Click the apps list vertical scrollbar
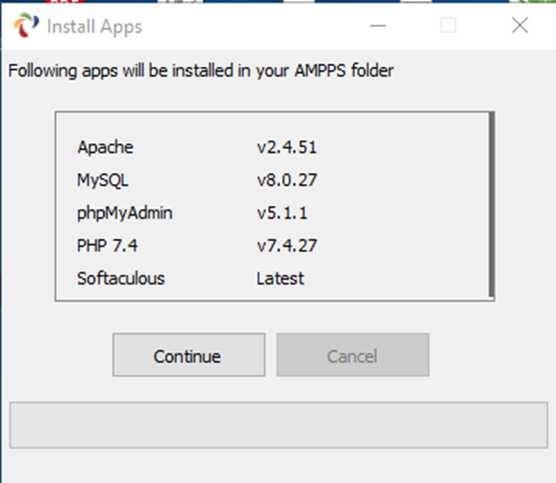Screen dimensions: 556x483 491,204
